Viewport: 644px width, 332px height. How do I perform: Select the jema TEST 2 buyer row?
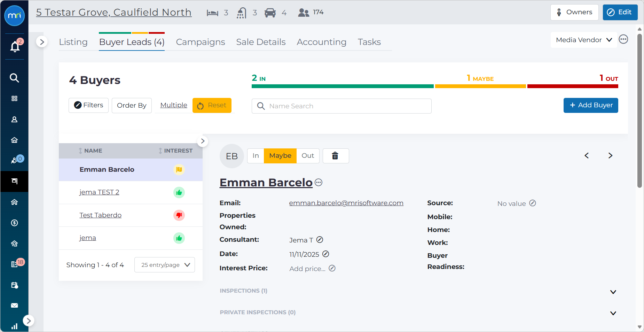[x=131, y=192]
